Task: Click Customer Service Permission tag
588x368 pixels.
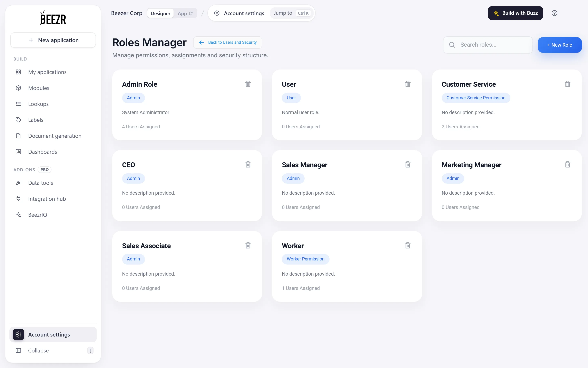Action: click(476, 98)
